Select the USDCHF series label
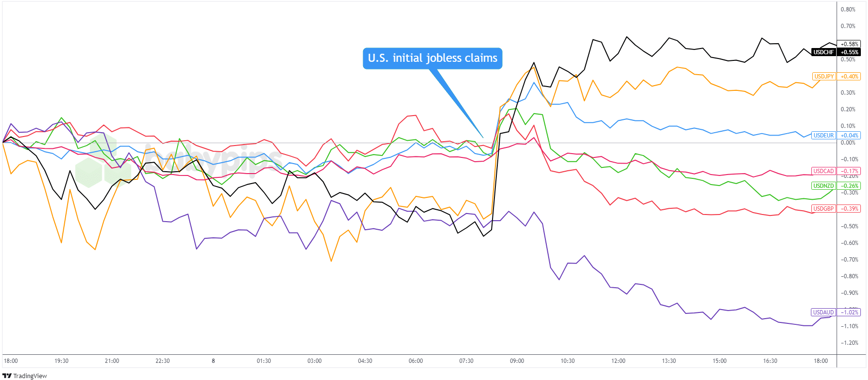Viewport: 868px width, 380px height. (823, 52)
